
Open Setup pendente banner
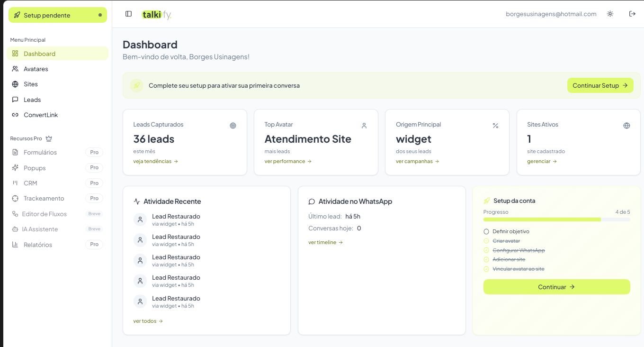pos(58,15)
